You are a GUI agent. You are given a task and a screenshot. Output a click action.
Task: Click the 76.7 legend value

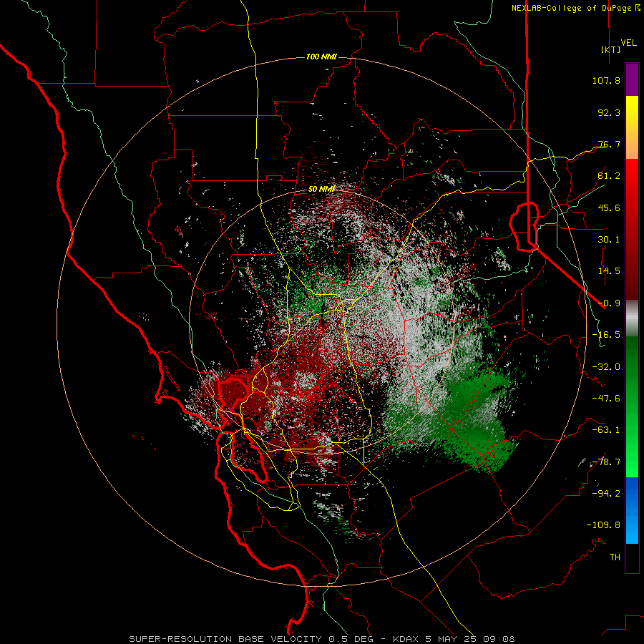click(x=609, y=144)
